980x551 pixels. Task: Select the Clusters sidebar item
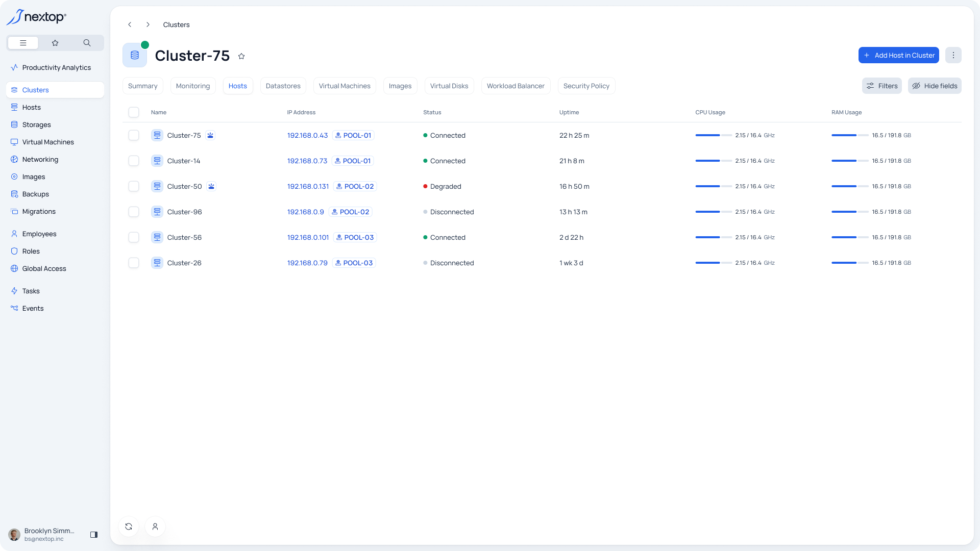point(55,90)
